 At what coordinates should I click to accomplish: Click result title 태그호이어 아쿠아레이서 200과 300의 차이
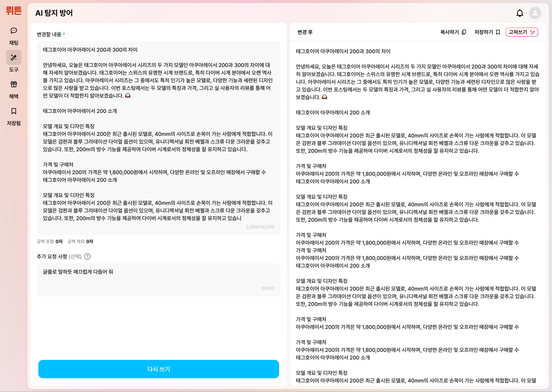click(343, 51)
